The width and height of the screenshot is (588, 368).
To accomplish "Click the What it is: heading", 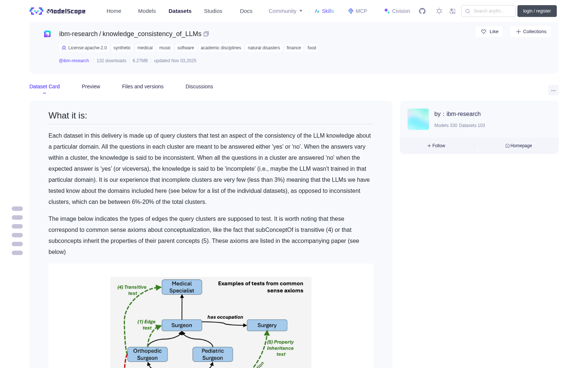I will click(x=68, y=116).
